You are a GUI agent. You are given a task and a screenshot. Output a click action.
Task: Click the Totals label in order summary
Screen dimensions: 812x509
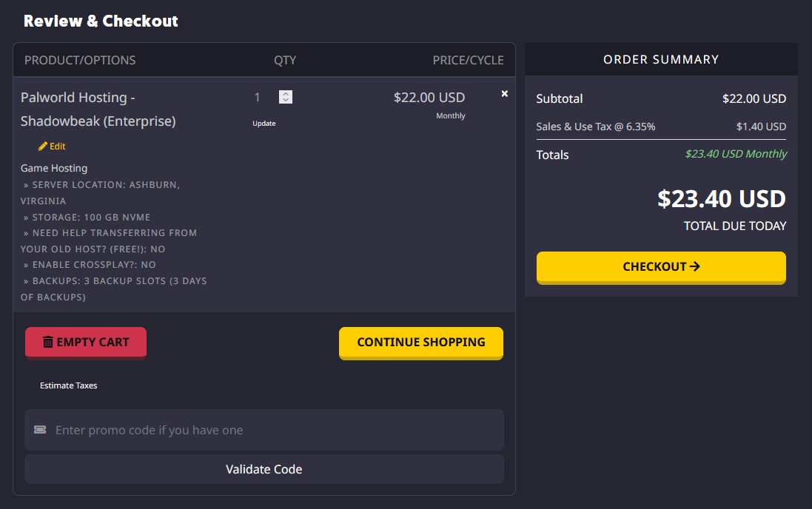552,155
